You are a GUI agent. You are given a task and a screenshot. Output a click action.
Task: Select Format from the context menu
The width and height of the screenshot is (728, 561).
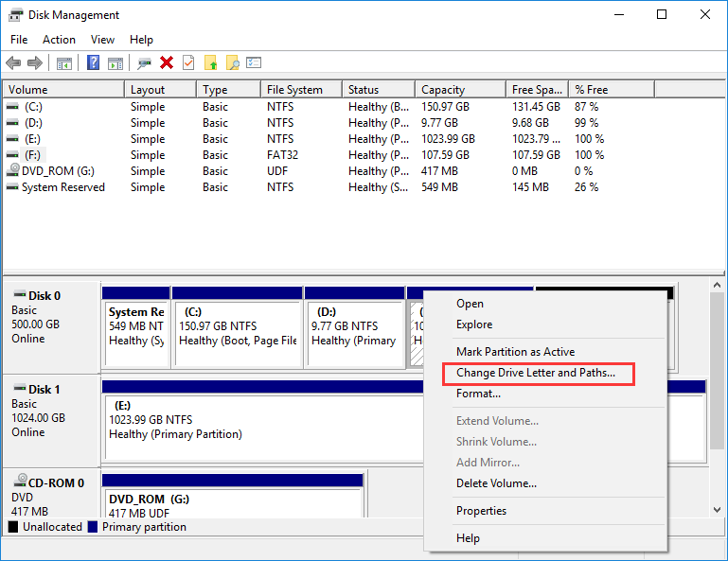pyautogui.click(x=478, y=394)
